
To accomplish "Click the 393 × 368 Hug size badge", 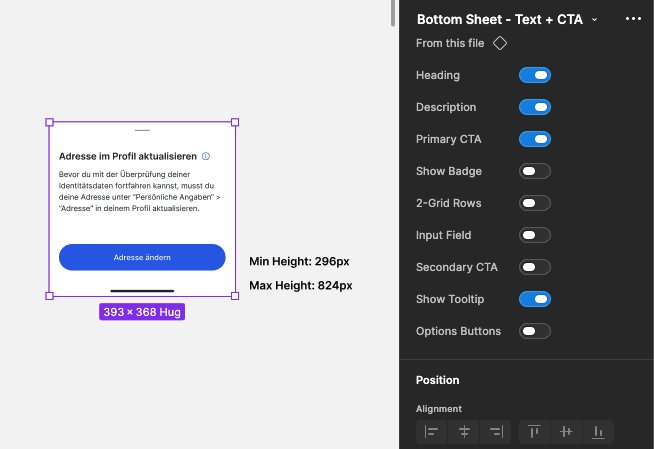I will 142,312.
